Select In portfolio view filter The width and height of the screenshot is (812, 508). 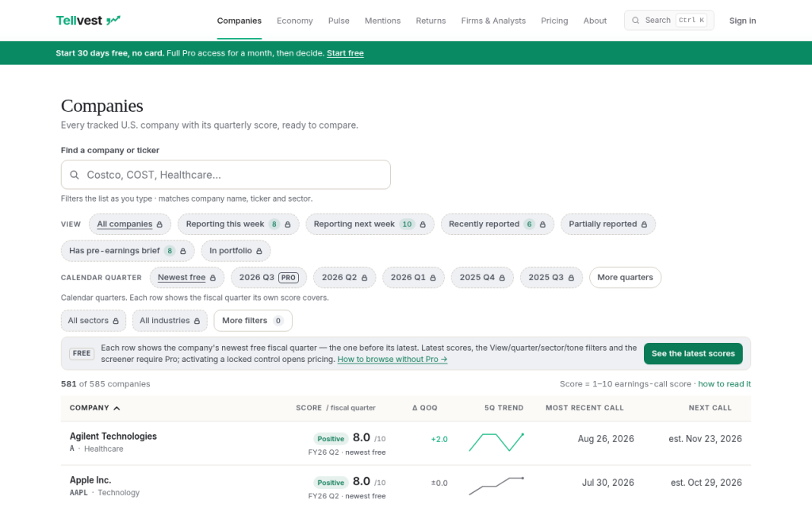[x=236, y=251]
